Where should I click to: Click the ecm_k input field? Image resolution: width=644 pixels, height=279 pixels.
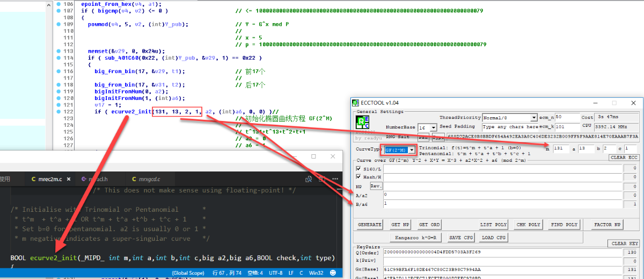pyautogui.click(x=566, y=127)
